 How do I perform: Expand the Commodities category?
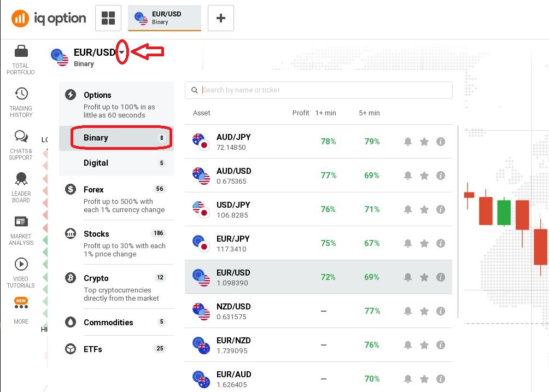coord(116,322)
